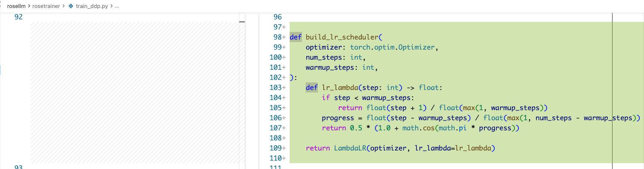The image size is (644, 169).
Task: Click line number 97+ in the gutter
Action: (279, 27)
